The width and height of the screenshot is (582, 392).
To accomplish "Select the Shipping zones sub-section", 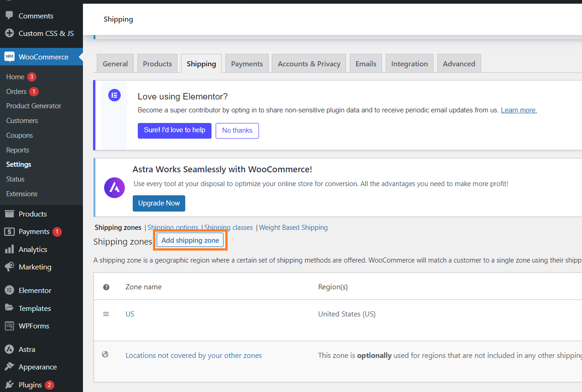I will point(118,228).
